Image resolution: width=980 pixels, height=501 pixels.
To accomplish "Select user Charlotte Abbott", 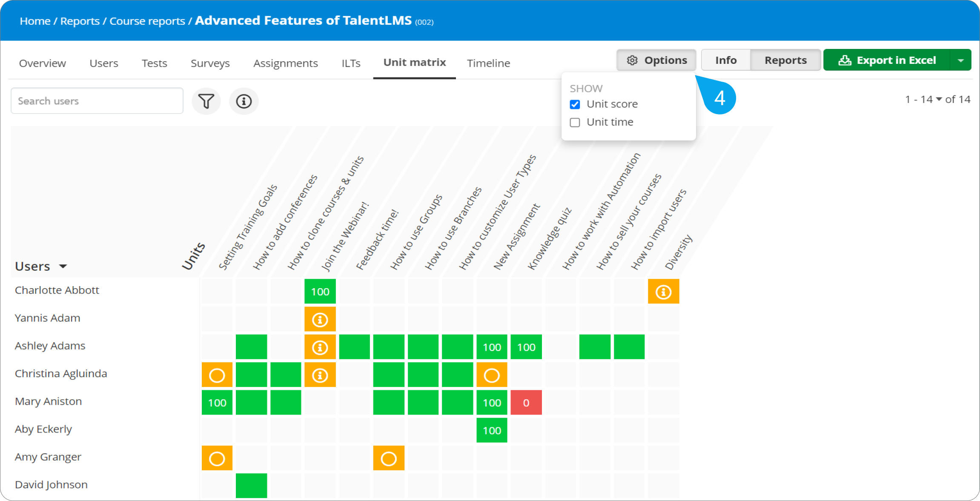I will coord(57,290).
